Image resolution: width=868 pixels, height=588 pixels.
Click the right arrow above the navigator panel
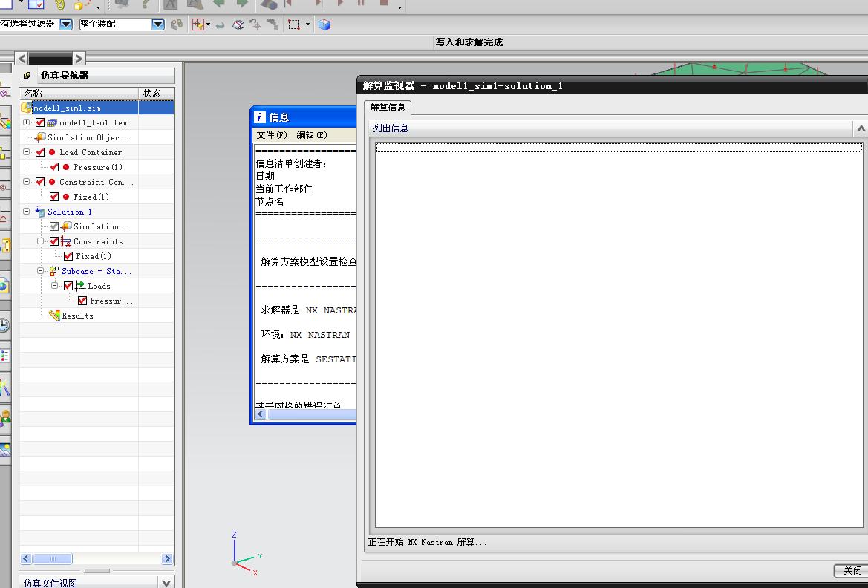click(x=79, y=58)
